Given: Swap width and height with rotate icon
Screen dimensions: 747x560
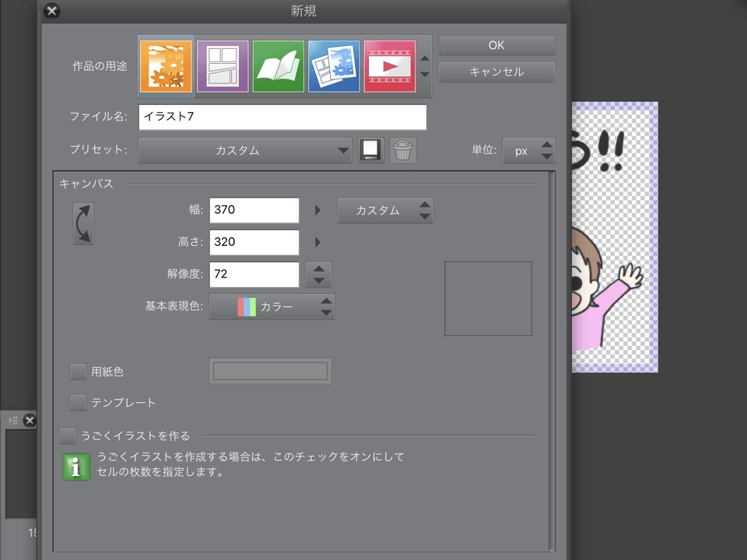Looking at the screenshot, I should point(83,224).
